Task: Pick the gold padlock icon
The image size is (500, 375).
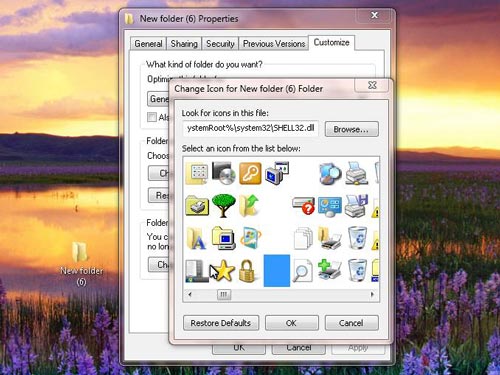Action: (x=248, y=271)
